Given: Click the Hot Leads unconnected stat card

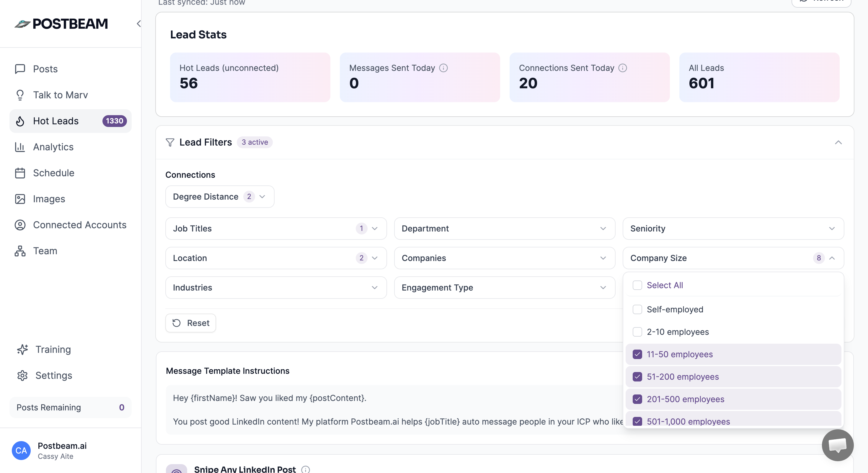Looking at the screenshot, I should (x=250, y=77).
